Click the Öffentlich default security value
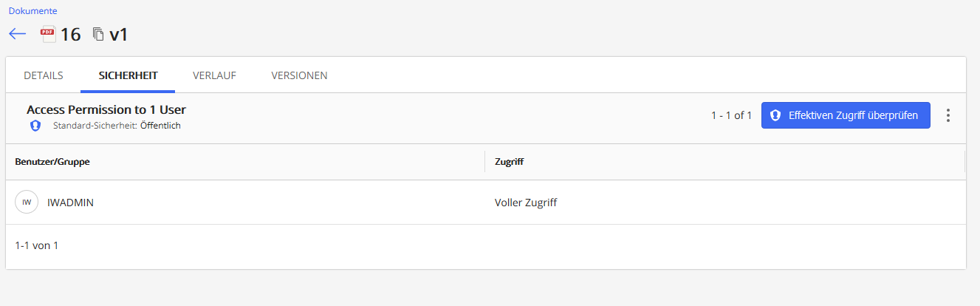 click(160, 126)
